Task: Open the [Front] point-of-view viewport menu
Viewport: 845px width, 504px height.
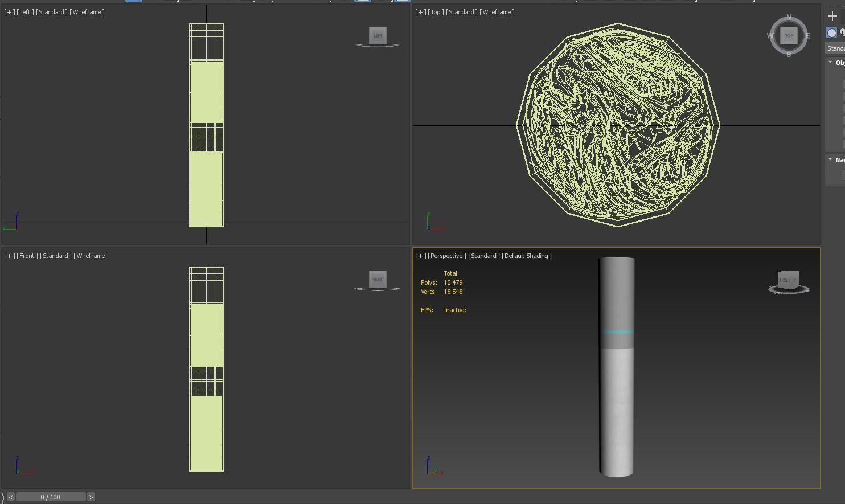Action: click(x=27, y=256)
